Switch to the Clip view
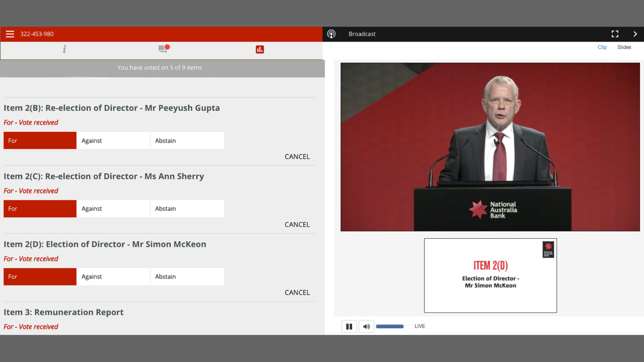 click(602, 47)
